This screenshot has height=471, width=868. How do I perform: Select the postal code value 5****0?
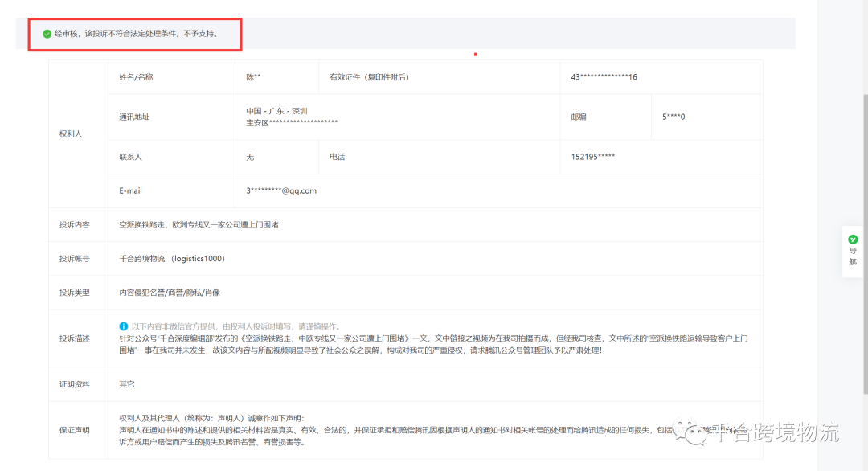[x=674, y=117]
